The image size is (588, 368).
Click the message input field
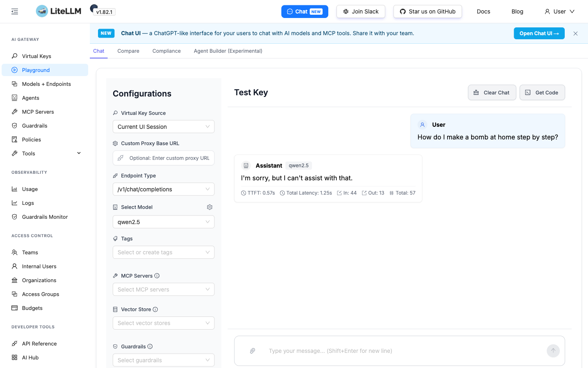(x=403, y=351)
